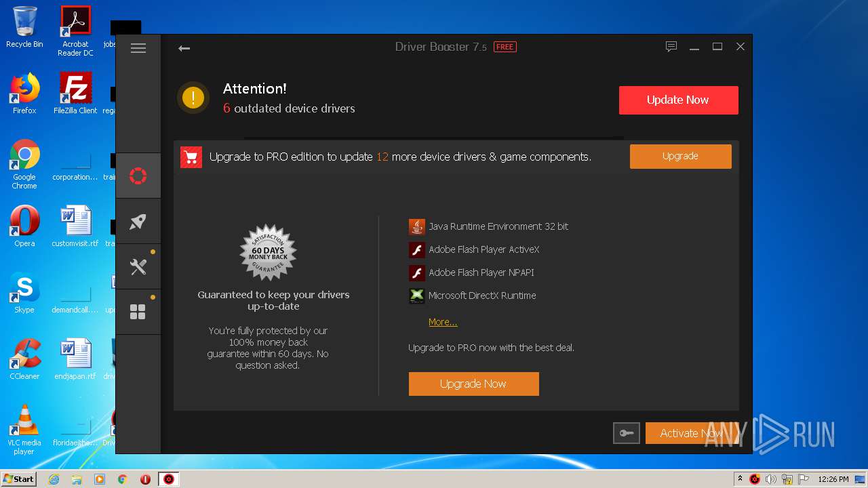Click the DirectX icon in component list
Screen dimensions: 868x488
tap(416, 296)
